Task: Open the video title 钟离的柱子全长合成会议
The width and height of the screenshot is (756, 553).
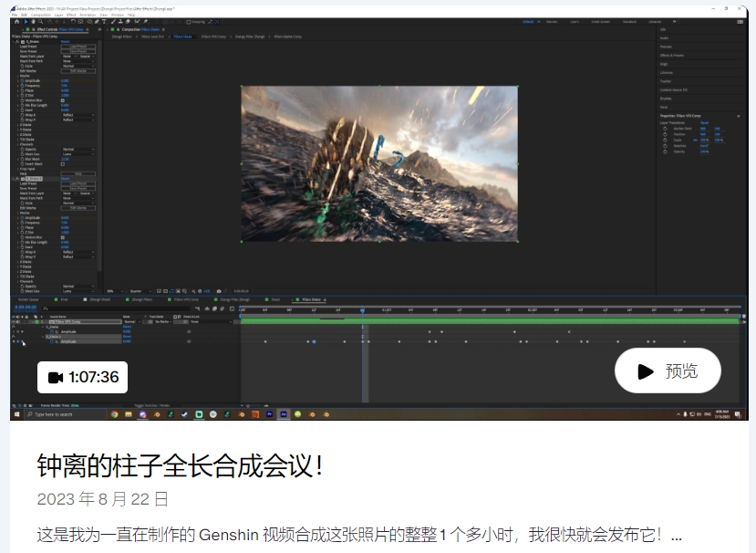Action: tap(181, 466)
